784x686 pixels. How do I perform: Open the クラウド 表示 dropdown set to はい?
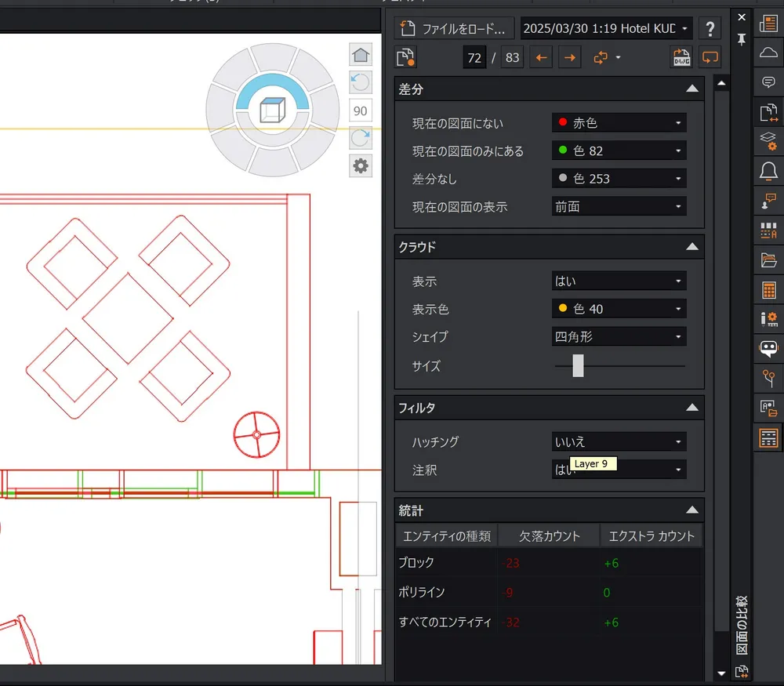619,281
